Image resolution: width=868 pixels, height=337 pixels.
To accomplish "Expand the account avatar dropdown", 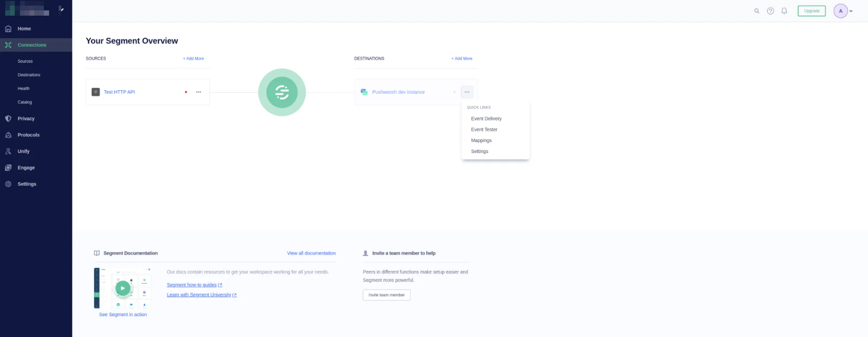I will pyautogui.click(x=851, y=11).
